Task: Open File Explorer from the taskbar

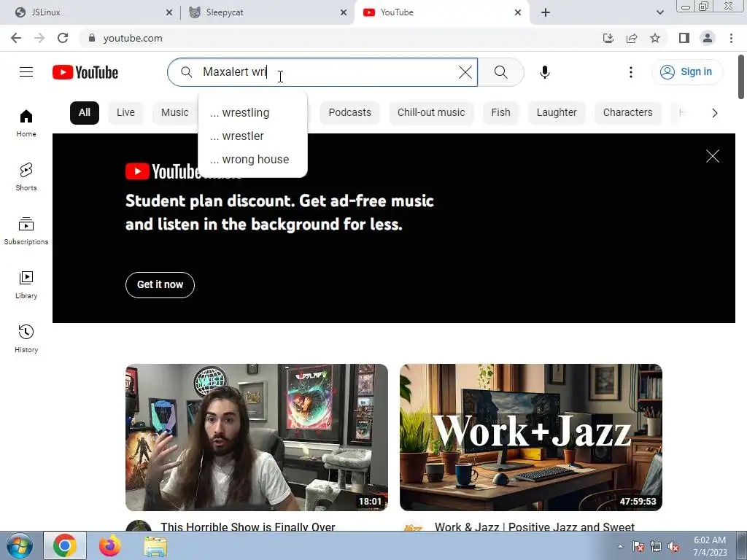Action: [x=155, y=545]
